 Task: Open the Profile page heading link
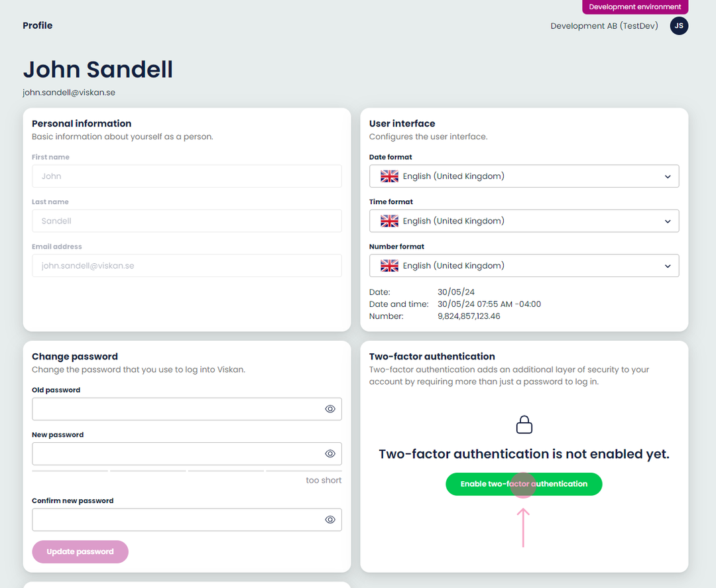click(x=38, y=25)
